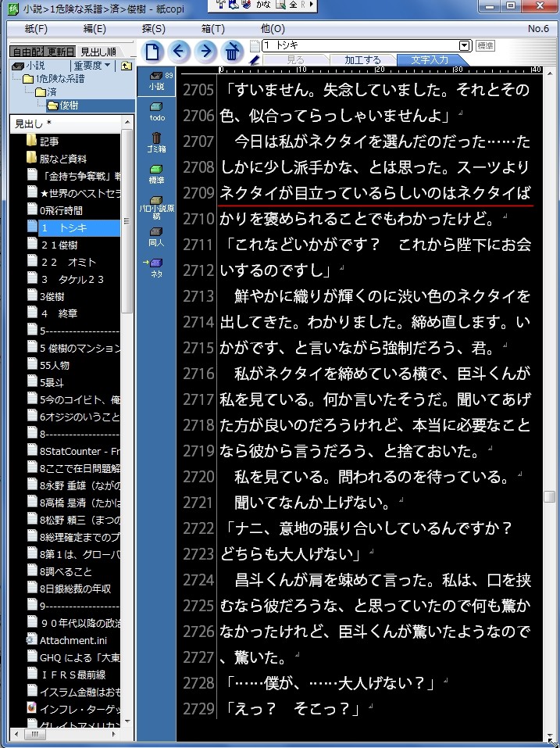560x748 pixels.
Task: Select the Attachment.ini file entry
Action: (x=66, y=640)
